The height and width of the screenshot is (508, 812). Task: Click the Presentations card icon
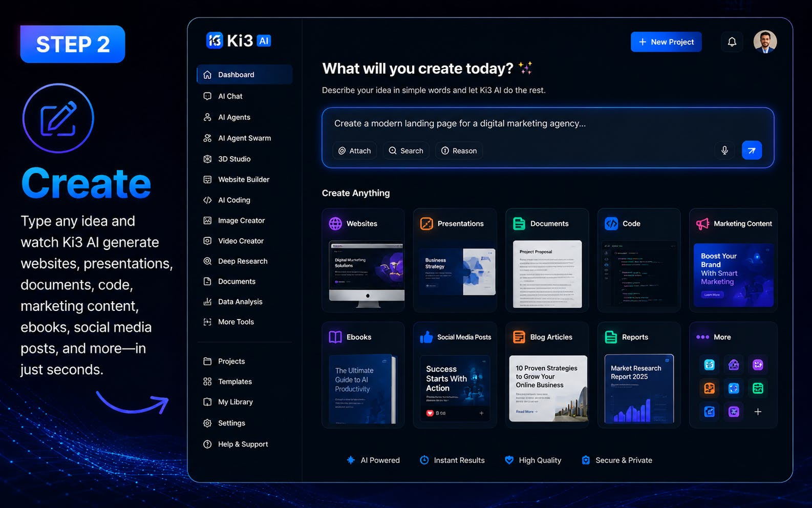(x=426, y=224)
